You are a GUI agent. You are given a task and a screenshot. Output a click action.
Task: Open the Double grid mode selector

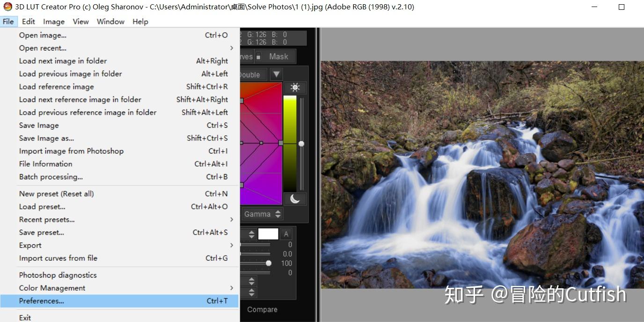click(x=250, y=74)
